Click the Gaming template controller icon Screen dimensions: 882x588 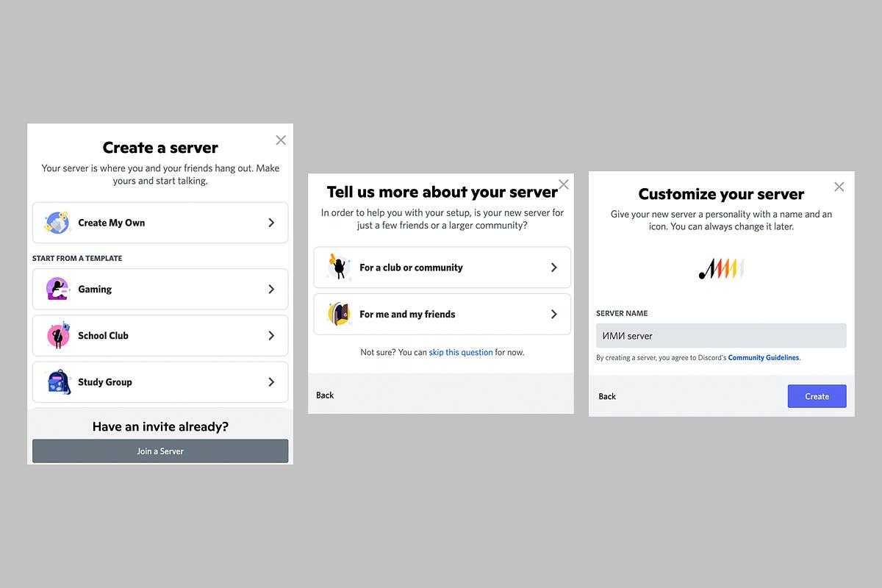[57, 289]
